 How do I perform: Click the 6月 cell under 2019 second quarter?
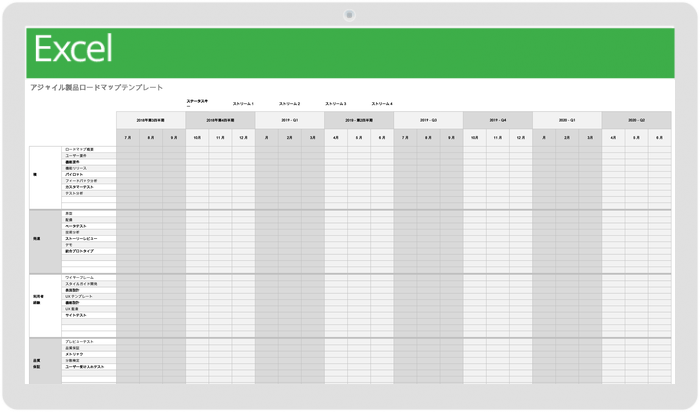click(382, 137)
